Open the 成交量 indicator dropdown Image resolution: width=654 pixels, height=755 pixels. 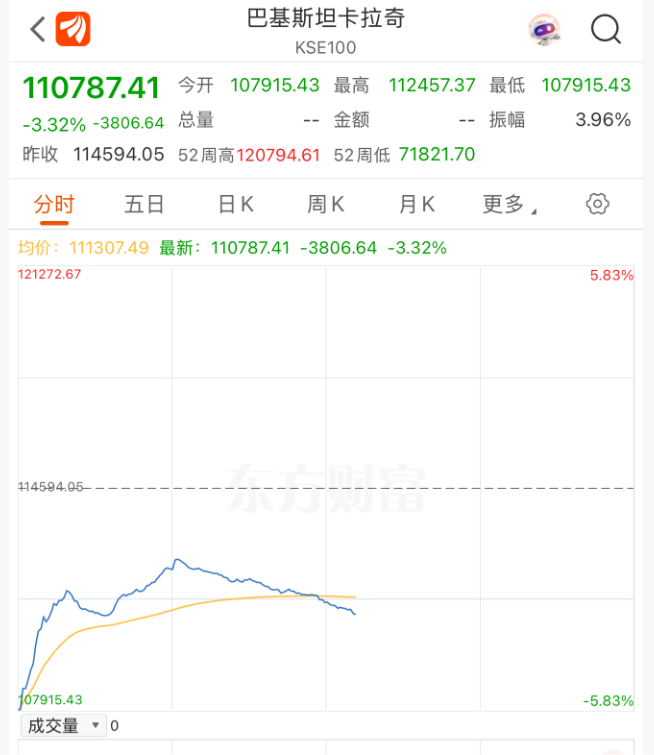point(63,726)
